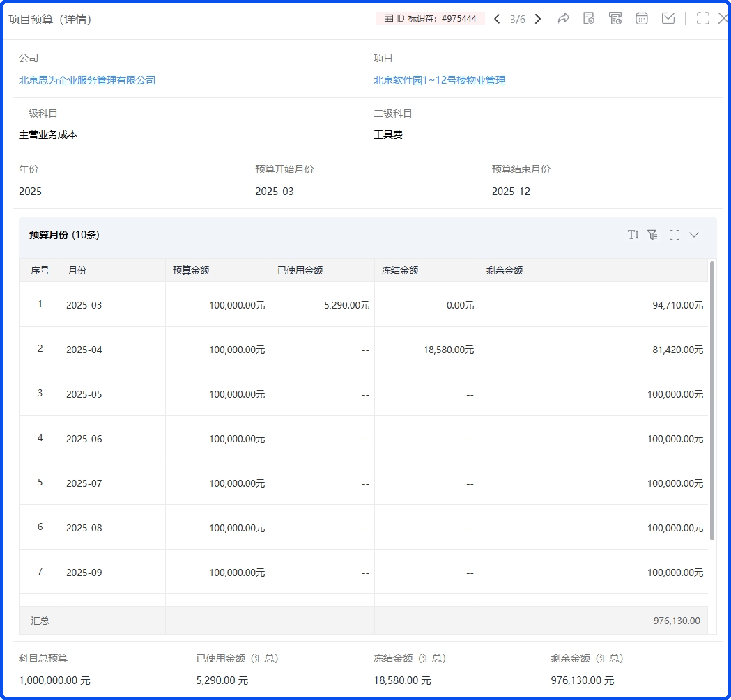Viewport: 731px width, 700px height.
Task: Collapse the 预算月份 panel using the chevron
Action: tap(694, 235)
